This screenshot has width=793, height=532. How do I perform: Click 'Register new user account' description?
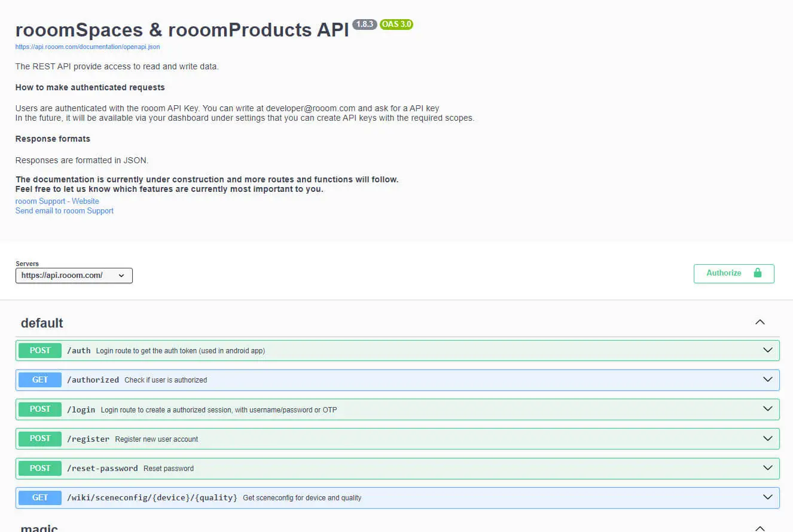click(157, 439)
